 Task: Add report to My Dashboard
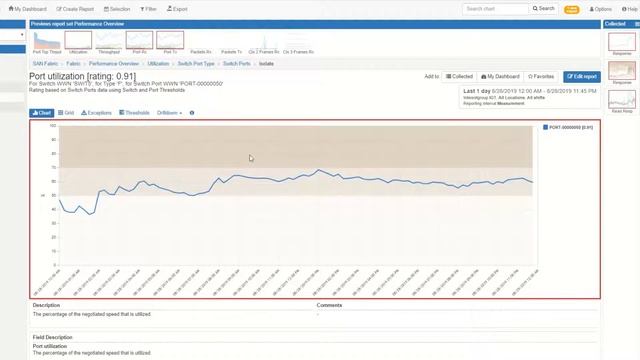click(x=500, y=76)
